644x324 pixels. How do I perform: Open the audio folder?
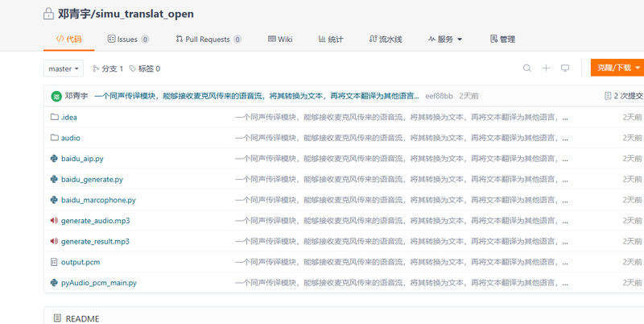coord(71,138)
